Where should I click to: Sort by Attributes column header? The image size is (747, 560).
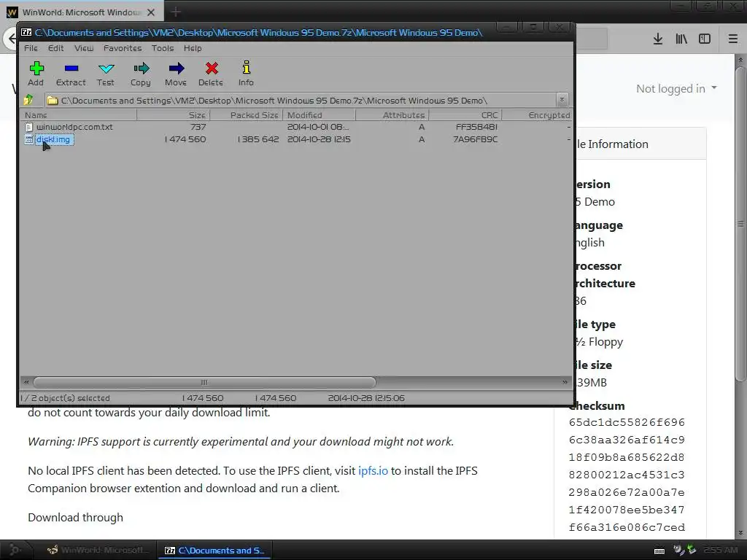pos(392,114)
